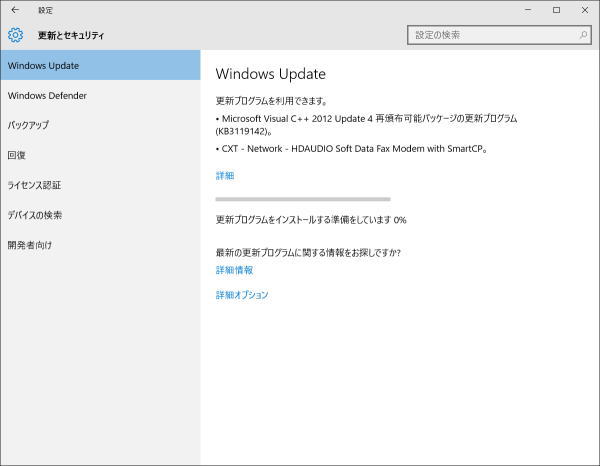Viewport: 600px width, 466px height.
Task: Open the バックアップ section
Action: [100, 125]
